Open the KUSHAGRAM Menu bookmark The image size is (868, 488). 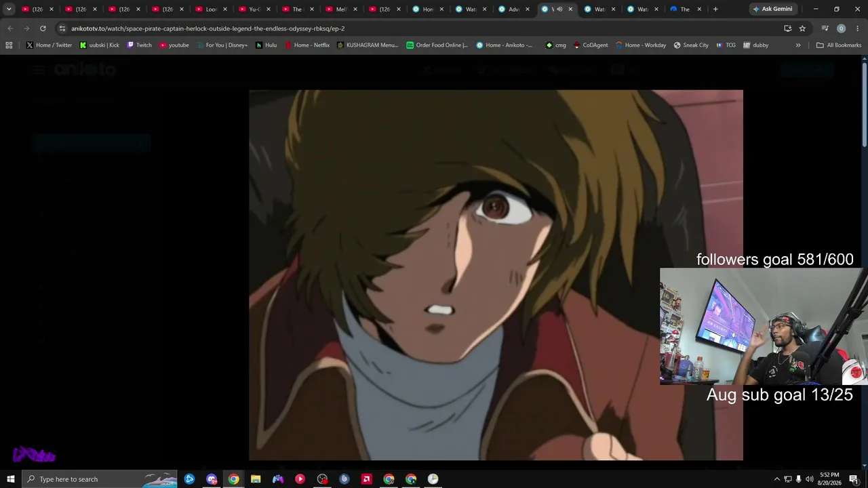point(368,45)
